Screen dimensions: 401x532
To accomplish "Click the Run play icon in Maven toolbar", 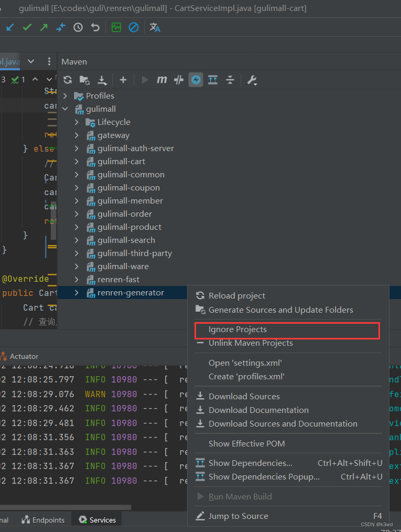I will tap(145, 80).
